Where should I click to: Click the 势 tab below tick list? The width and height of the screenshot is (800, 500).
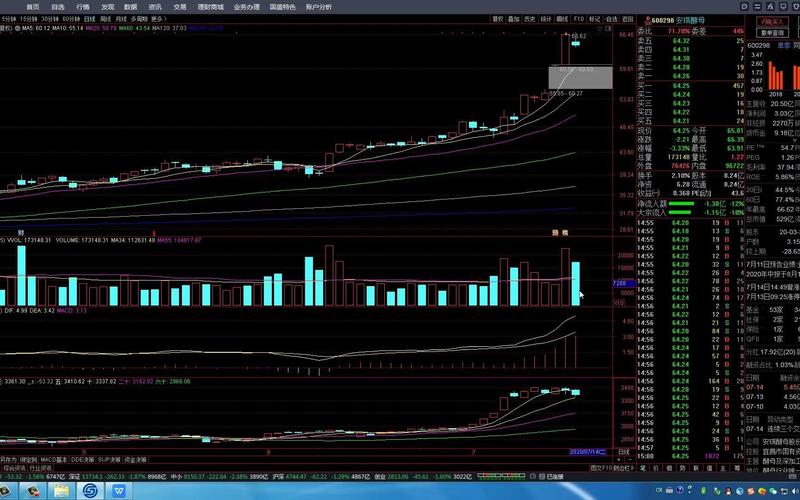(683, 468)
